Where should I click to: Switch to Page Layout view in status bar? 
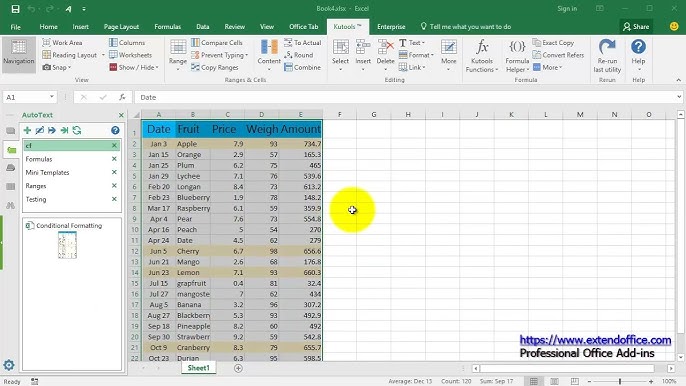(554, 382)
